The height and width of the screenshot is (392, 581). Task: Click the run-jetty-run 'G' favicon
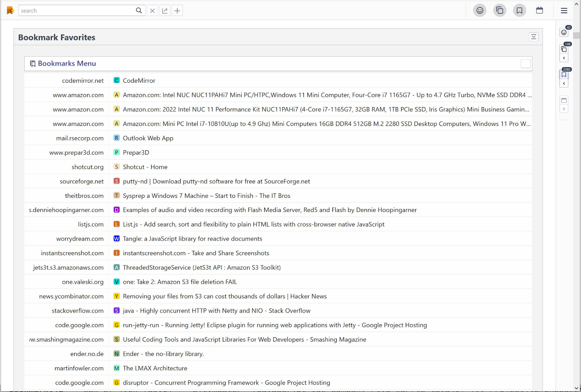tap(117, 325)
